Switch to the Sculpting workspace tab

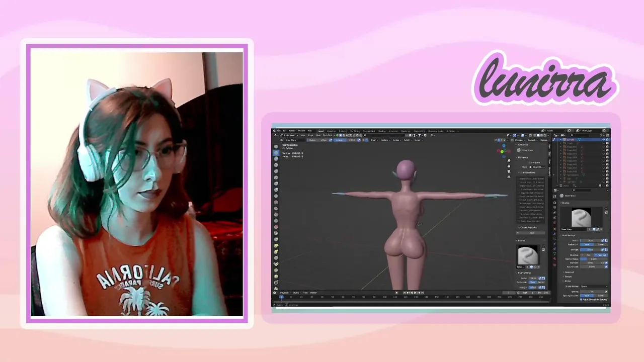[343, 131]
